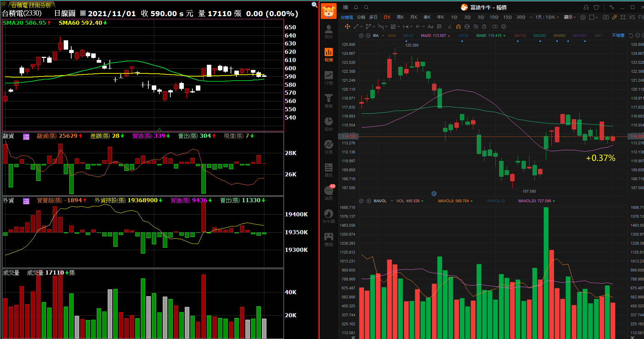Click the minus zoom-out circle button
This screenshot has height=339, width=644.
[637, 35]
